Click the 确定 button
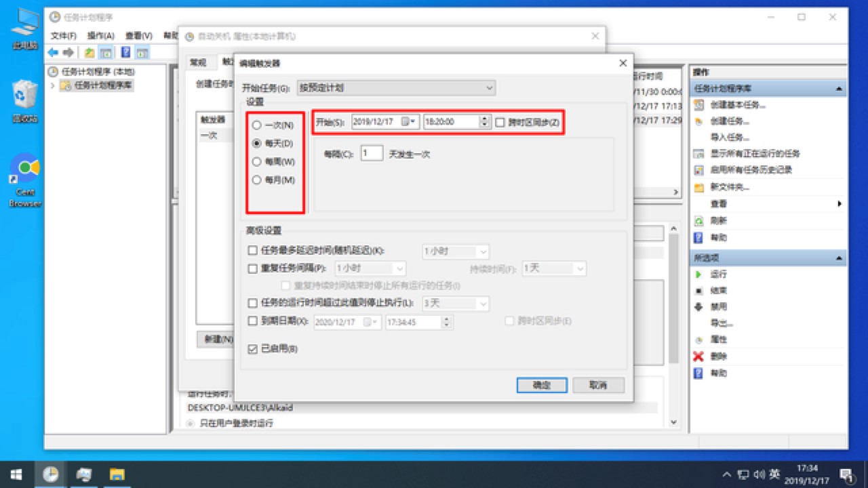Viewport: 868px width, 488px height. [x=541, y=385]
